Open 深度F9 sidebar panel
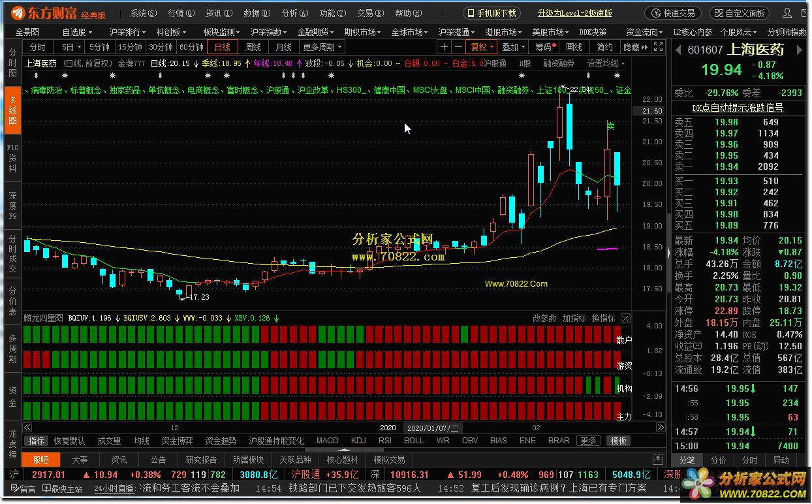 [12, 206]
